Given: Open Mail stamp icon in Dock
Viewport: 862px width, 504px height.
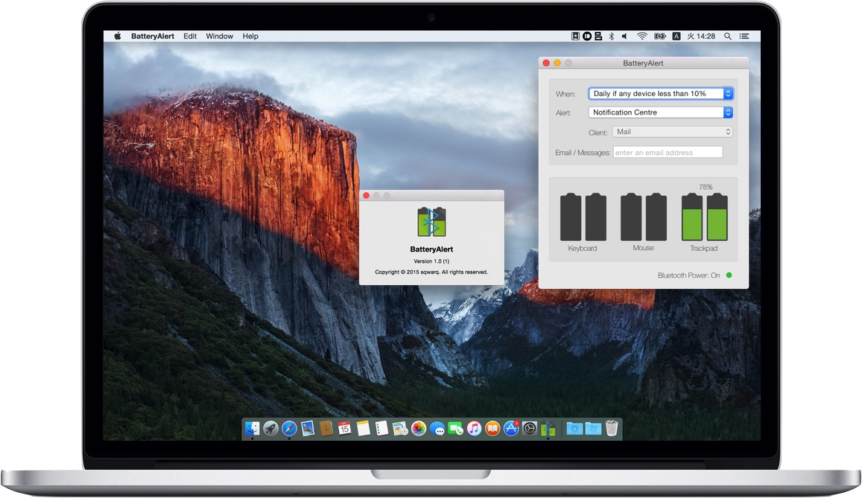Looking at the screenshot, I should [x=308, y=428].
